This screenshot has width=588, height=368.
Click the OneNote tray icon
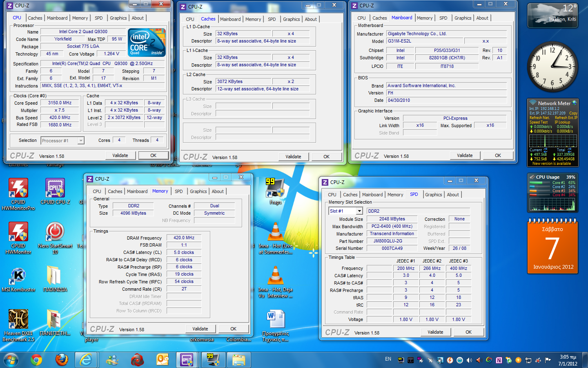(x=499, y=360)
